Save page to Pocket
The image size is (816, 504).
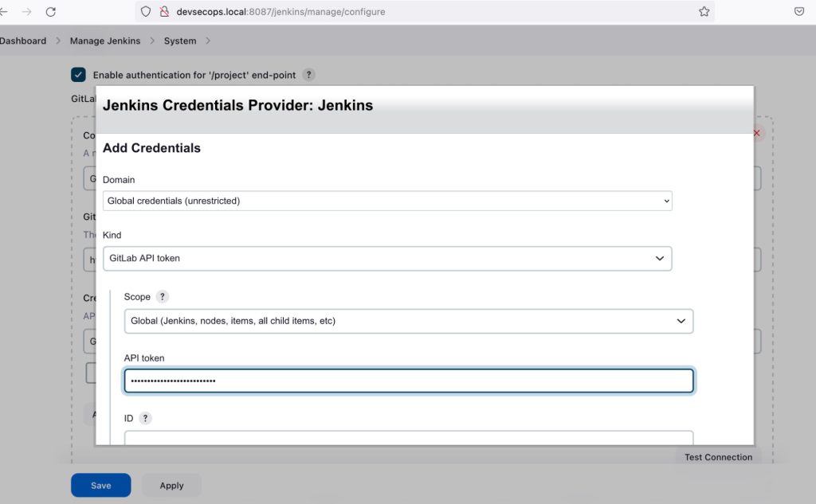click(x=799, y=11)
